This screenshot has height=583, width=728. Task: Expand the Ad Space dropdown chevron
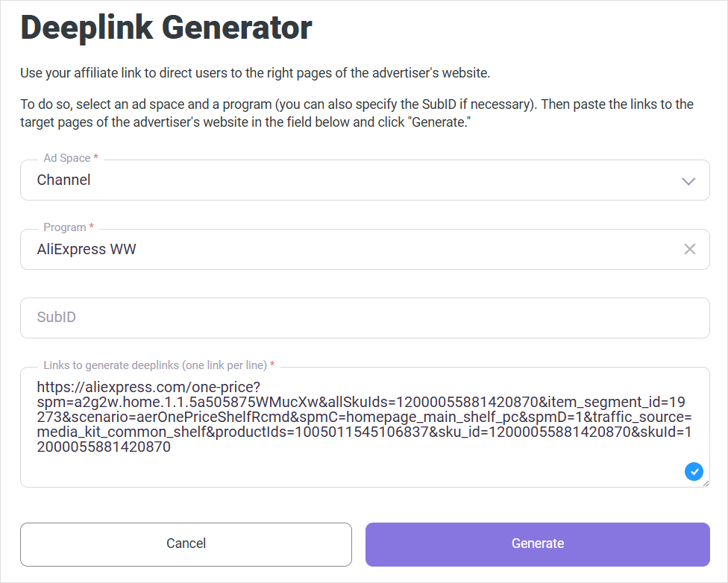(x=688, y=181)
